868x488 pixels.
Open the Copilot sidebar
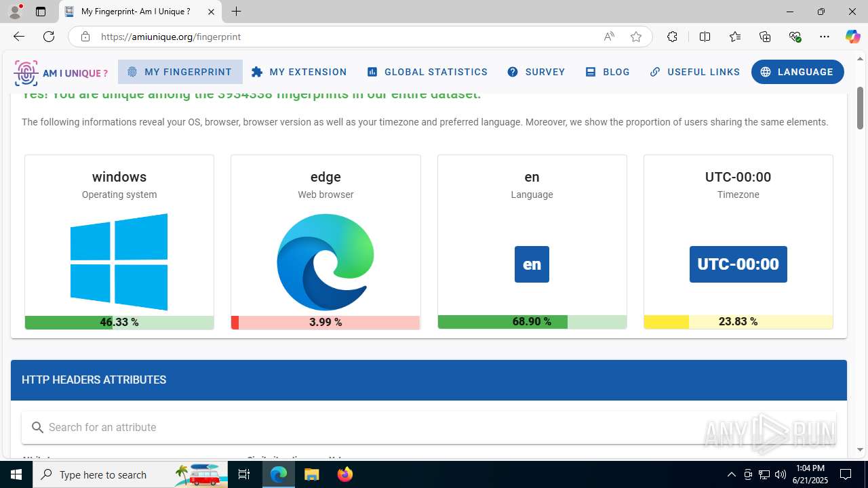pos(852,37)
